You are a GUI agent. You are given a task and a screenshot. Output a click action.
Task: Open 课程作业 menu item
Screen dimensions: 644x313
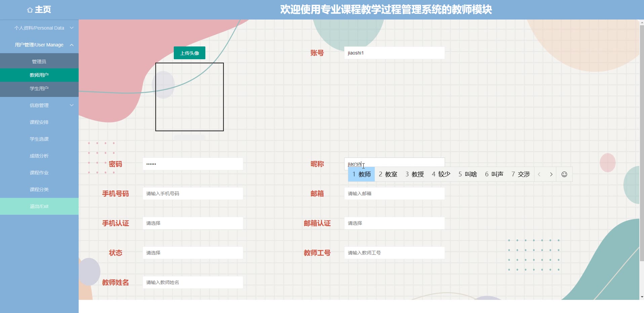[x=39, y=173]
